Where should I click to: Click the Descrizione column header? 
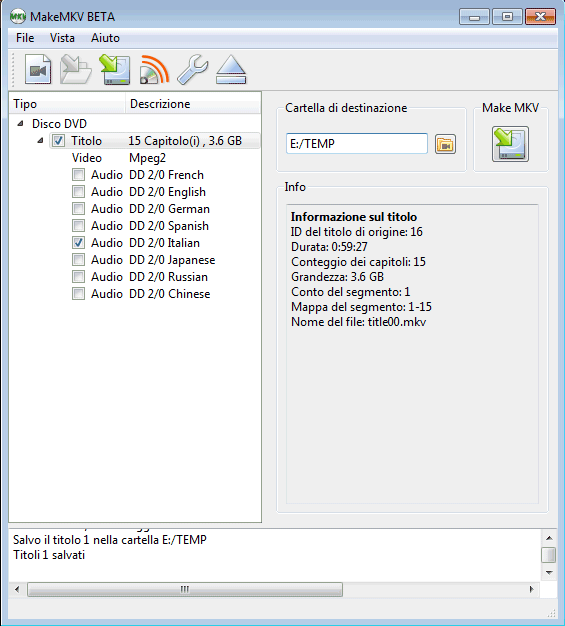(x=193, y=104)
